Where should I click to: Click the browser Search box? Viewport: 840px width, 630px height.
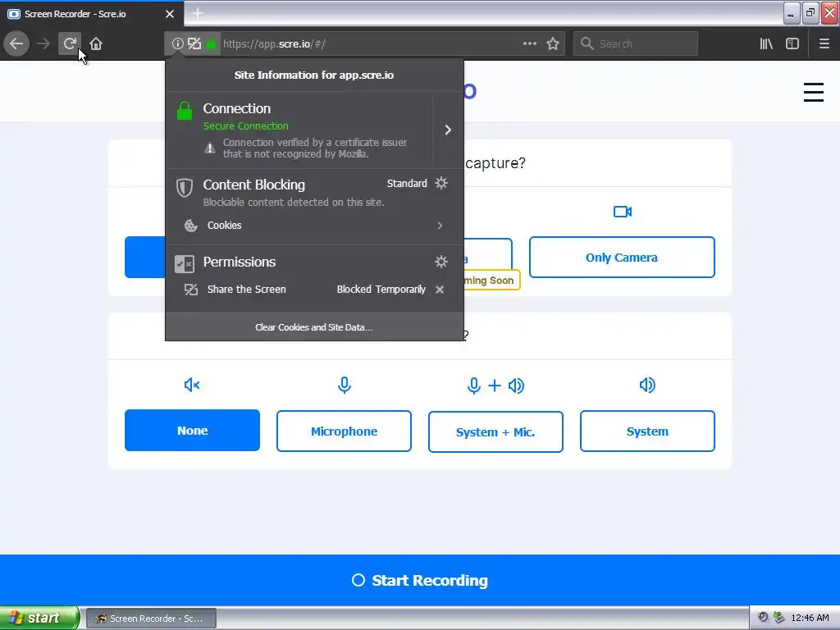point(636,43)
